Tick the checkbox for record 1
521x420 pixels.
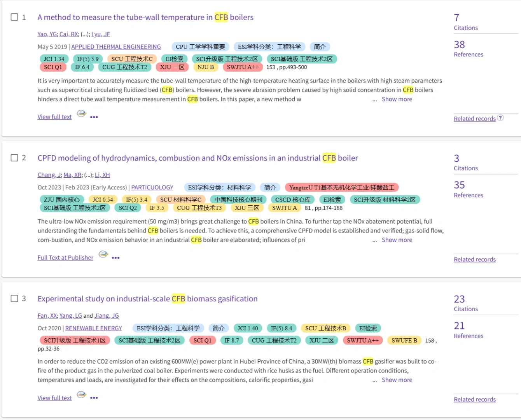(x=14, y=17)
